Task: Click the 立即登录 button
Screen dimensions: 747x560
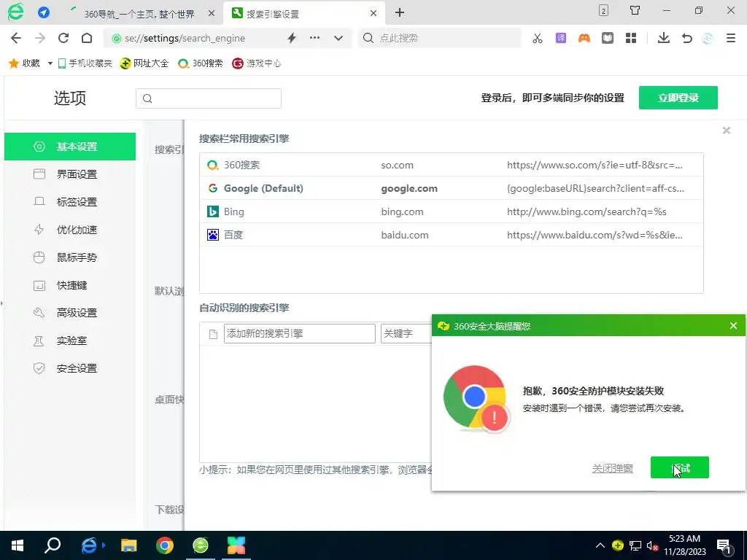Action: (x=678, y=98)
